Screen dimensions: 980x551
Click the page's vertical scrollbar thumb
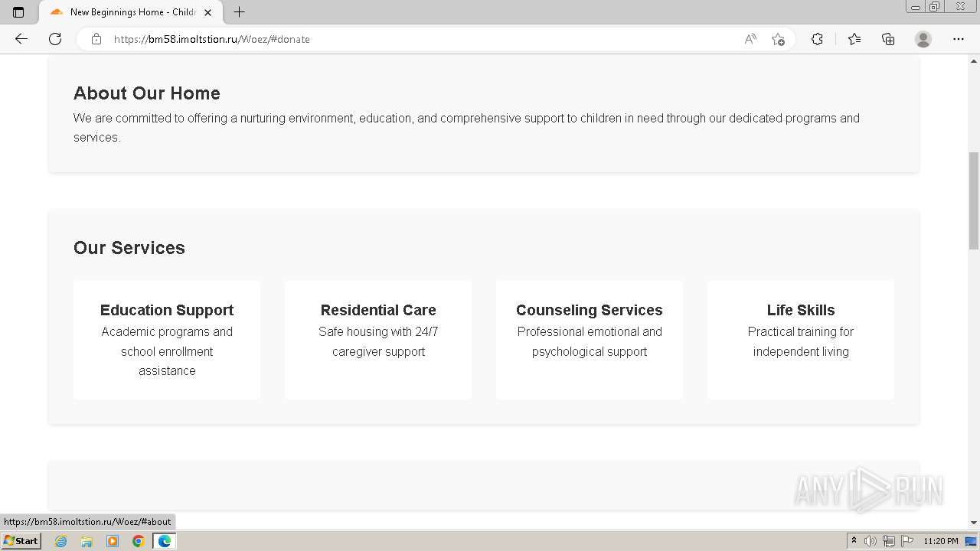coord(974,201)
